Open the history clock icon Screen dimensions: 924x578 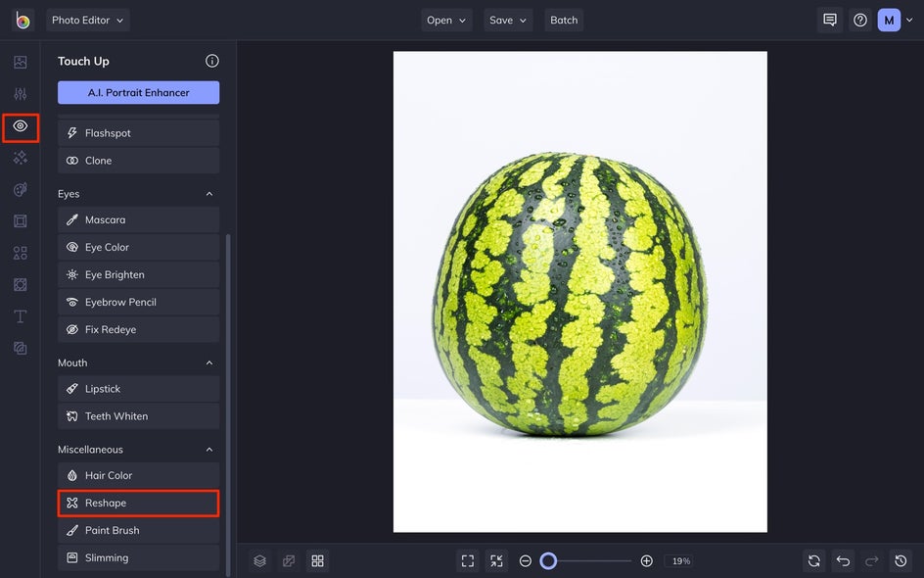[901, 561]
